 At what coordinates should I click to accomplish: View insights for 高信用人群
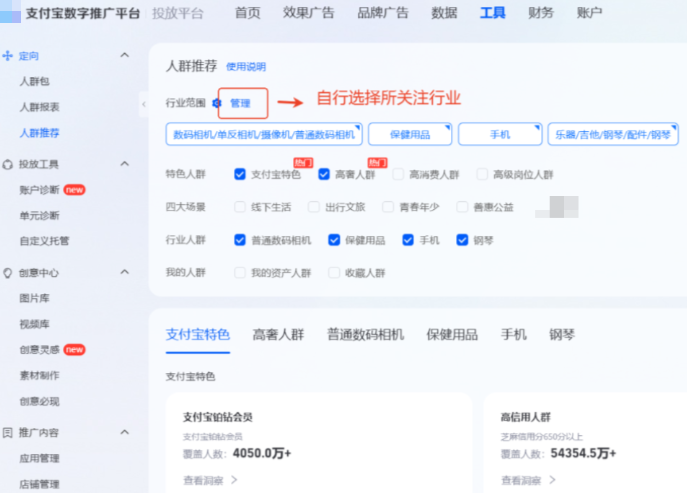click(521, 480)
